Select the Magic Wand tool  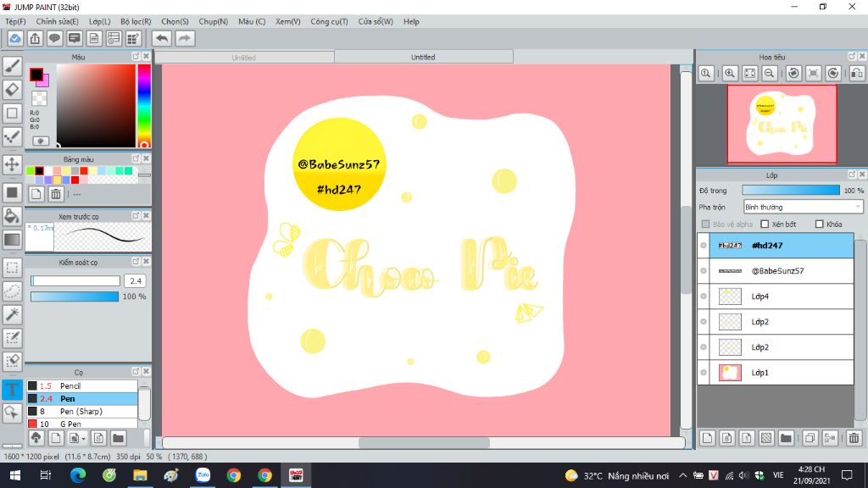click(x=12, y=314)
